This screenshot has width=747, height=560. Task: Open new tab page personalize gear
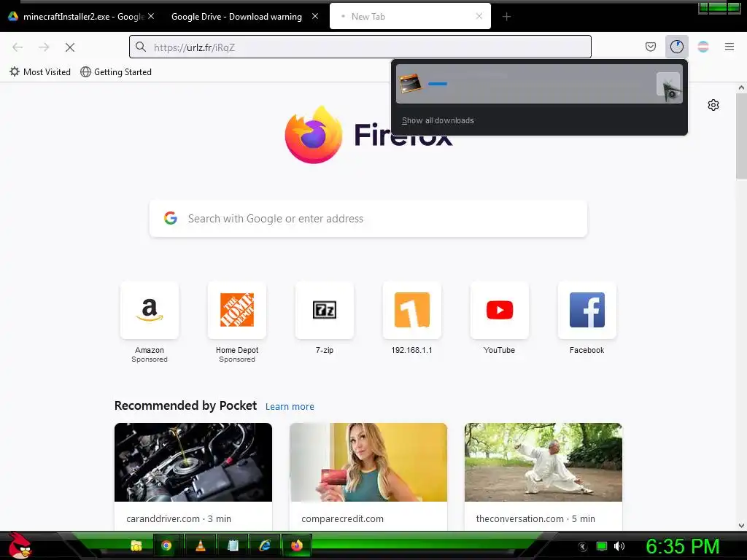(713, 105)
